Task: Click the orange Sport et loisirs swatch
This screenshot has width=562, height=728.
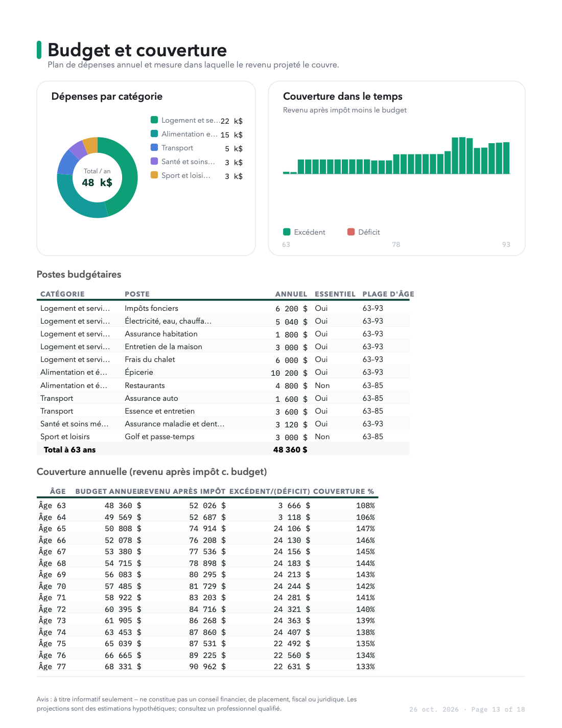Action: (154, 175)
